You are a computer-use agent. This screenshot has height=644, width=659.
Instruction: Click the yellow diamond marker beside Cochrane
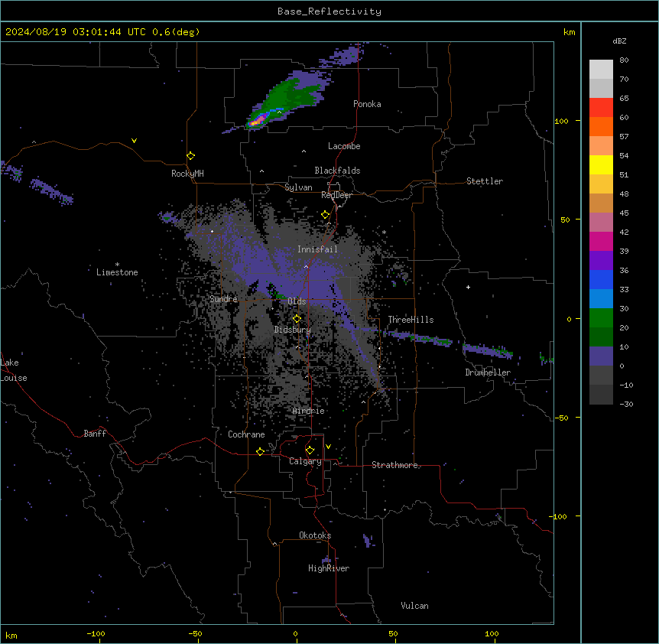tap(260, 451)
